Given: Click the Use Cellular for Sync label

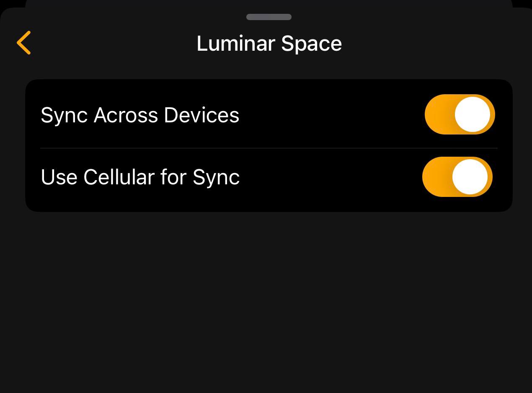Looking at the screenshot, I should 140,177.
